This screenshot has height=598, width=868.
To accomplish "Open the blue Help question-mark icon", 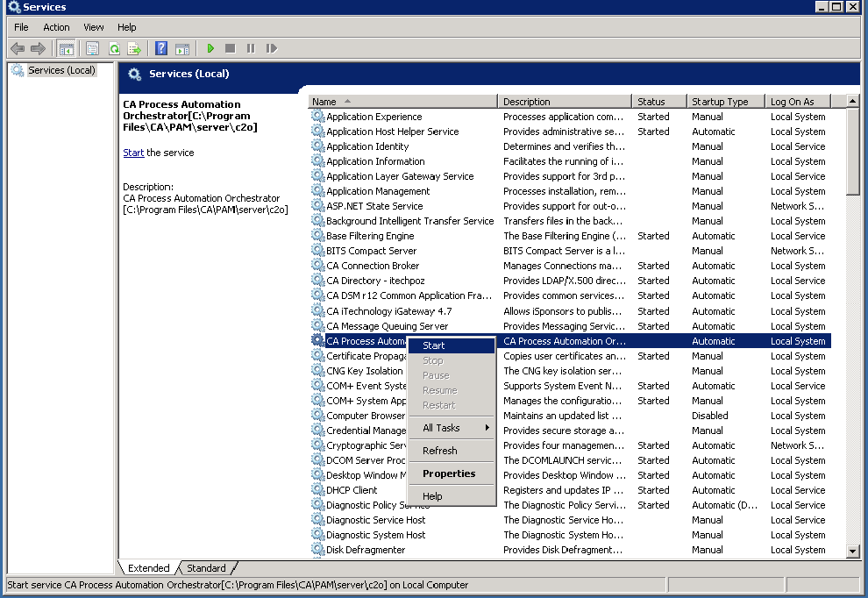I will [161, 49].
